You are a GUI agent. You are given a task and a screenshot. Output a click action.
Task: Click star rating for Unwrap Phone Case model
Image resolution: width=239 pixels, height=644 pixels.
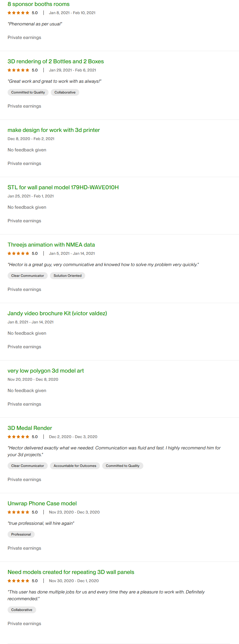tap(18, 512)
